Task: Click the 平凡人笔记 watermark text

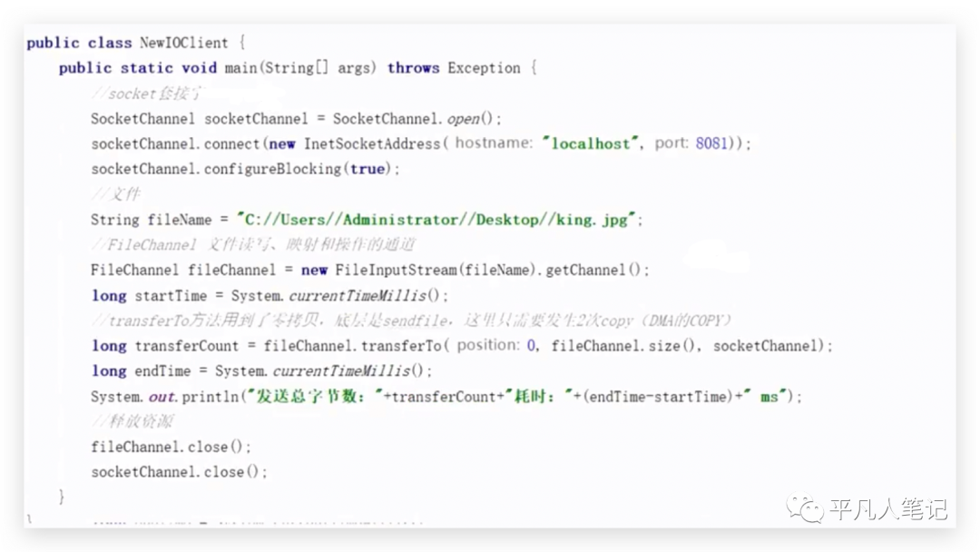Action: point(887,509)
